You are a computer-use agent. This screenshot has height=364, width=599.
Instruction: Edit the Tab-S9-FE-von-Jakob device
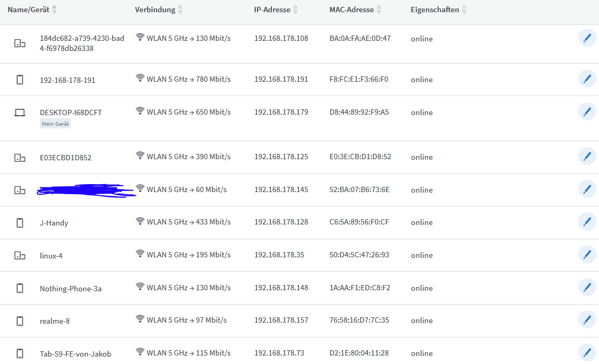(x=587, y=353)
